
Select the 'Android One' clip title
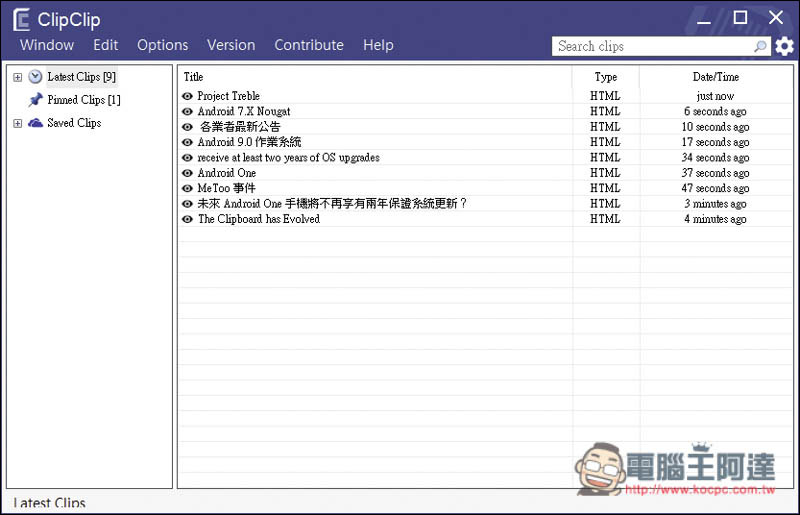coord(227,173)
